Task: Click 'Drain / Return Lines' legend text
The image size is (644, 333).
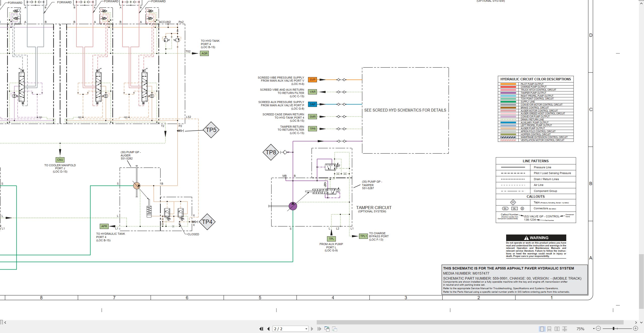Action: pyautogui.click(x=546, y=179)
